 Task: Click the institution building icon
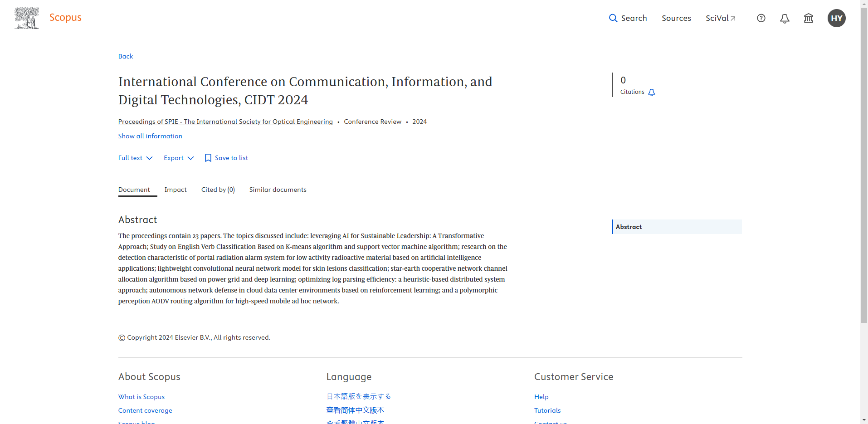(x=808, y=18)
